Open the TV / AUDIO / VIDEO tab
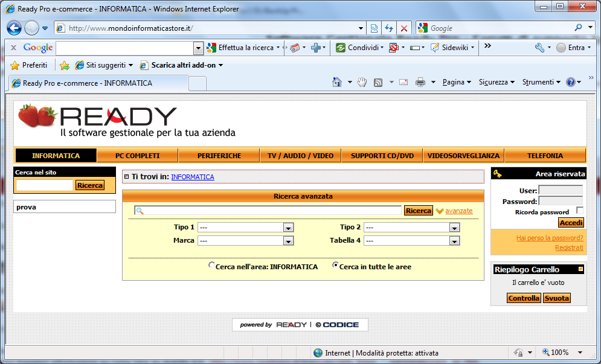601x364 pixels. coord(301,156)
